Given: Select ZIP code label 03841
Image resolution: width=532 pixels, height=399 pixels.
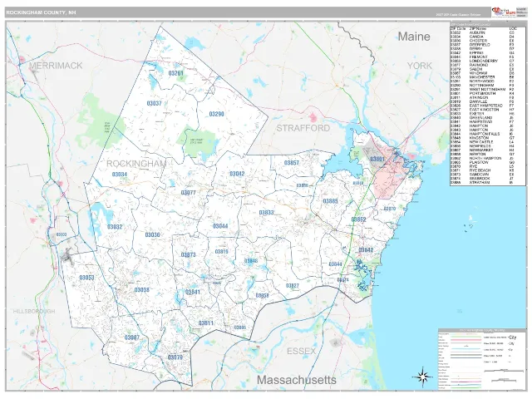Looking at the screenshot, I should coord(193,292).
